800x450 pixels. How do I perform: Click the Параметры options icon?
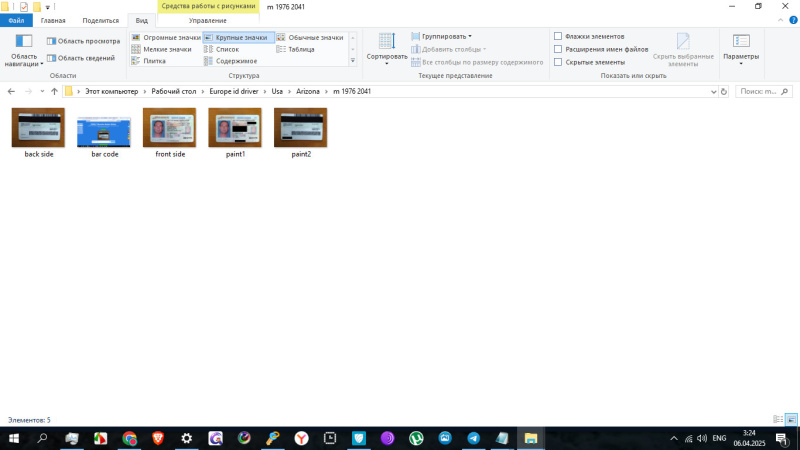click(741, 41)
